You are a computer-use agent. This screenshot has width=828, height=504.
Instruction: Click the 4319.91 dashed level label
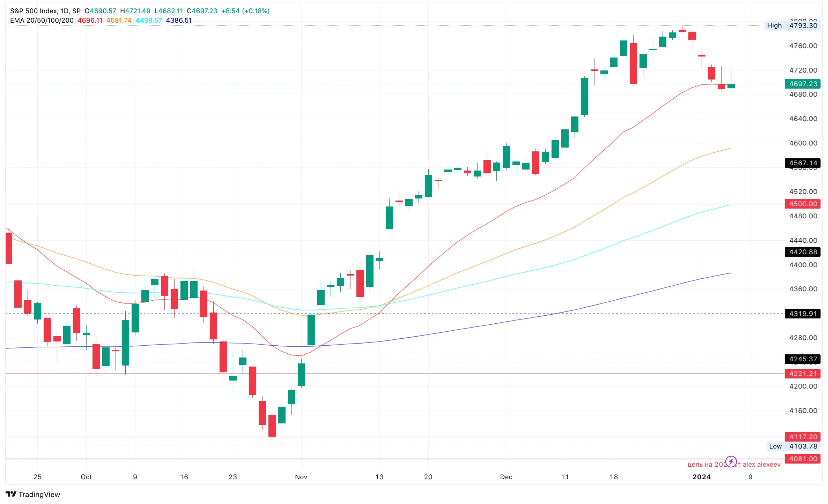tap(803, 314)
